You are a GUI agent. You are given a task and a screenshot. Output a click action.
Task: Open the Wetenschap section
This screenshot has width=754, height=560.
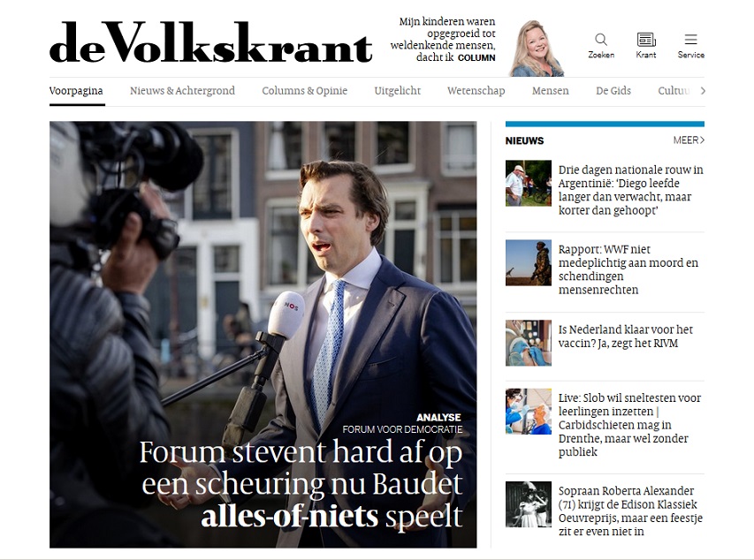pos(476,91)
